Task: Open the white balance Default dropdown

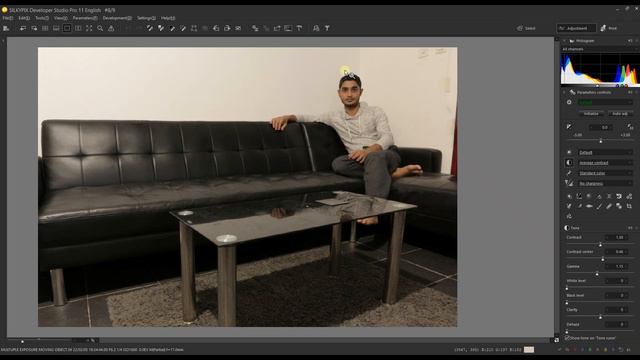Action: tap(605, 152)
